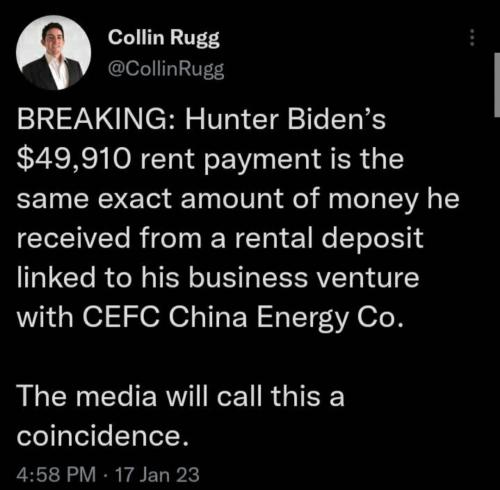Click 'The media will call this a' line
The height and width of the screenshot is (490, 500).
tap(181, 396)
